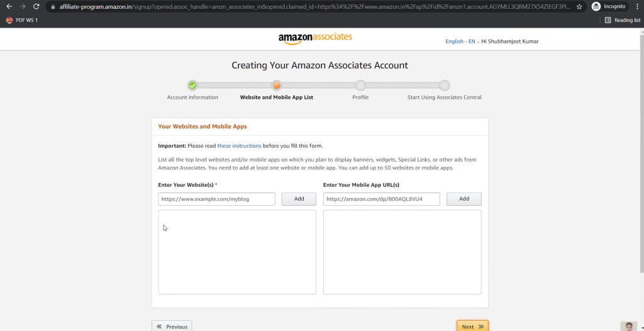Click the Enter Your Website(s) input field
644x331 pixels.
(216, 199)
